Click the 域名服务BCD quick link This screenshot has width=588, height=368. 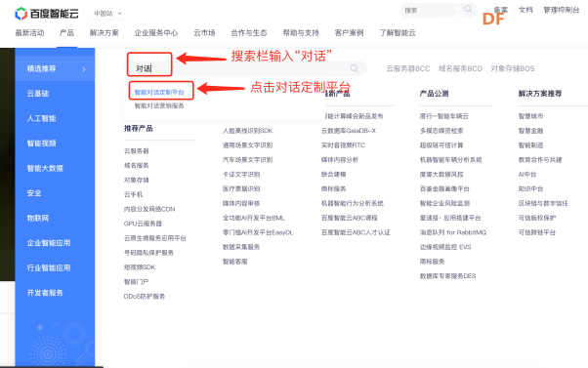460,68
